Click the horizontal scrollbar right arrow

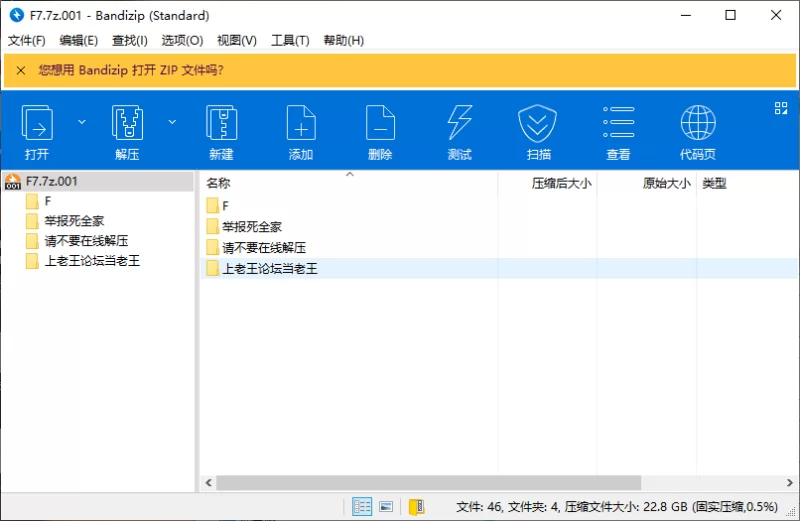(x=789, y=483)
